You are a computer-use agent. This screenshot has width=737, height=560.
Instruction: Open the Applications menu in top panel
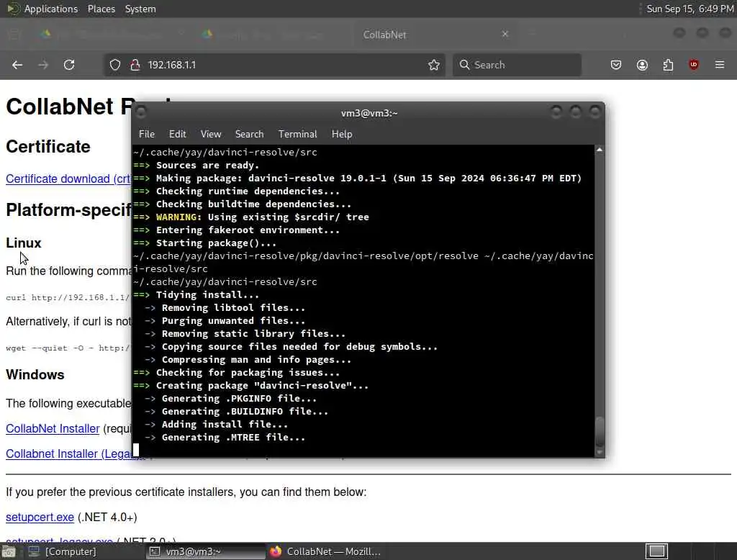pyautogui.click(x=51, y=9)
